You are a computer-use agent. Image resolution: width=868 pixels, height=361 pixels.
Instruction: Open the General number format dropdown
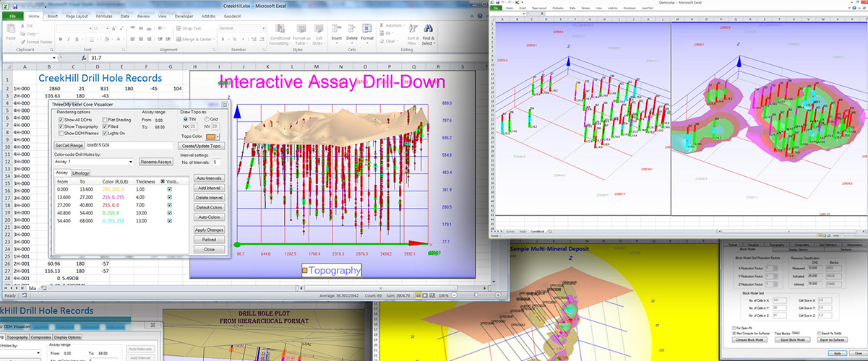coord(264,28)
